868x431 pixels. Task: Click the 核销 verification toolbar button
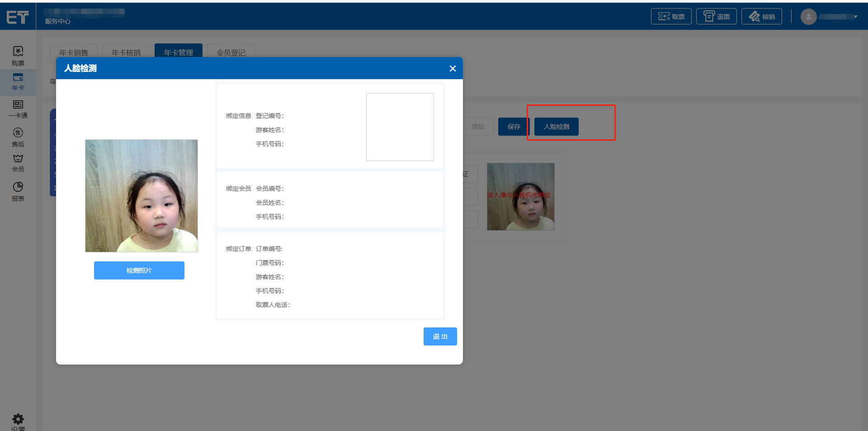click(761, 17)
